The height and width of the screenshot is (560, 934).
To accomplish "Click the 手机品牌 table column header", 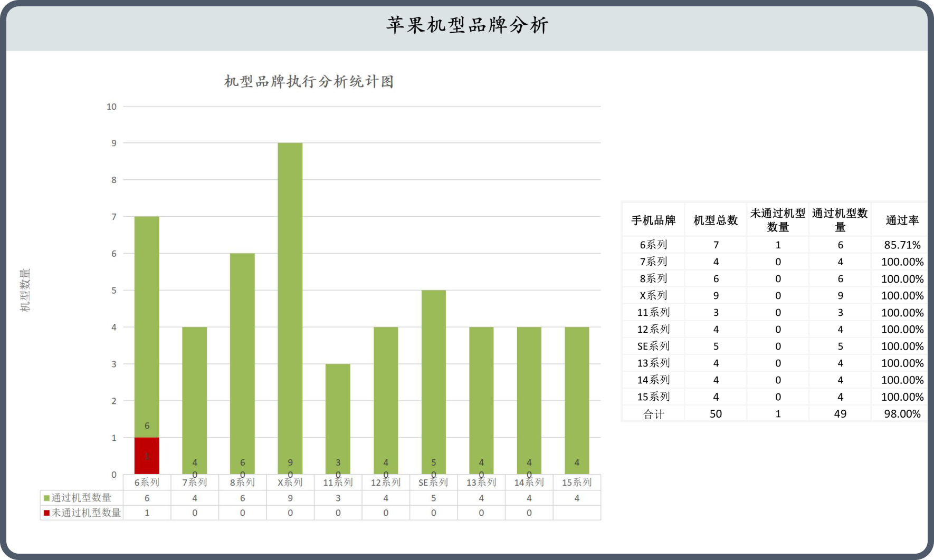I will tap(653, 220).
